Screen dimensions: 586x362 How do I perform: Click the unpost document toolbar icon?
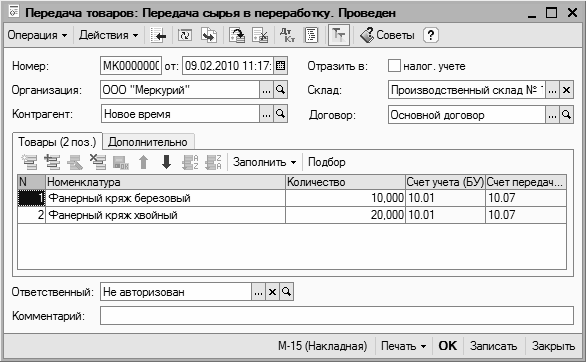pos(260,35)
